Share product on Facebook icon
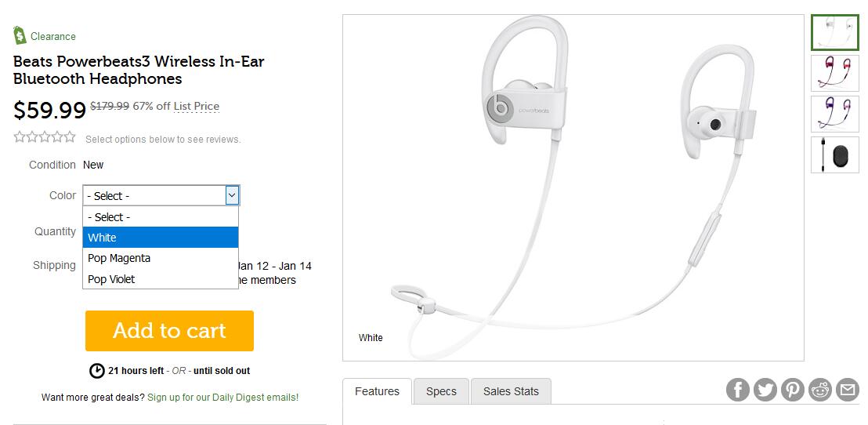Image resolution: width=868 pixels, height=425 pixels. coord(737,390)
